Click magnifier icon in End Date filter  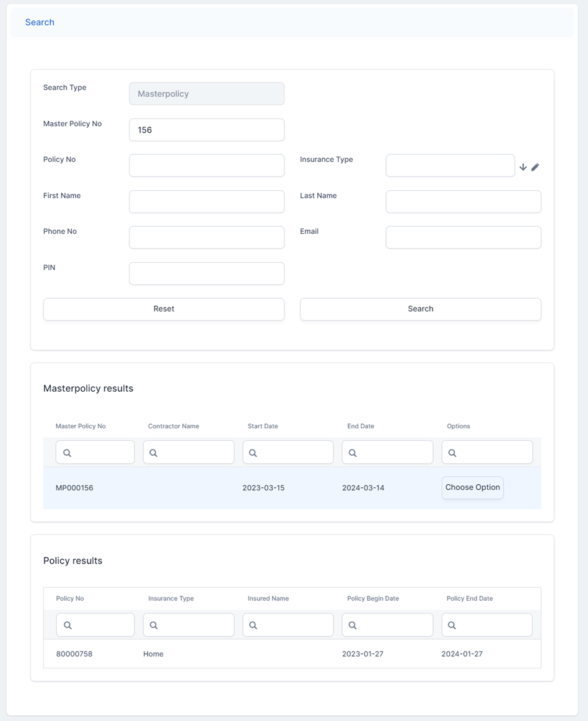click(x=353, y=453)
